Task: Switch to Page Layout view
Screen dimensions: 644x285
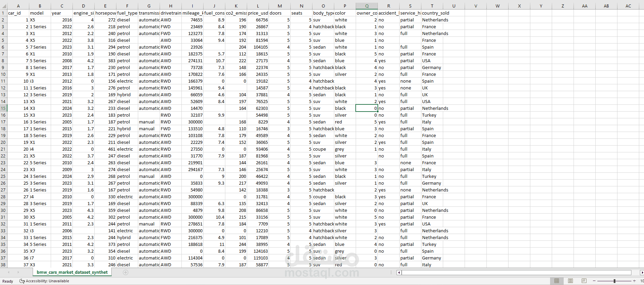Action: 570,281
